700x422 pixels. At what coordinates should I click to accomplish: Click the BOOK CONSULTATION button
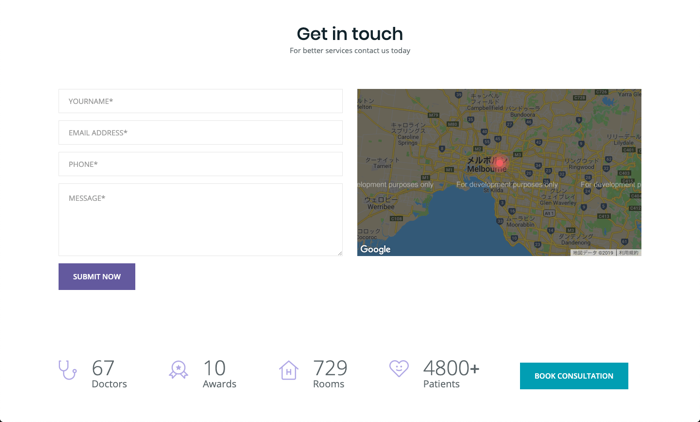[x=574, y=376]
